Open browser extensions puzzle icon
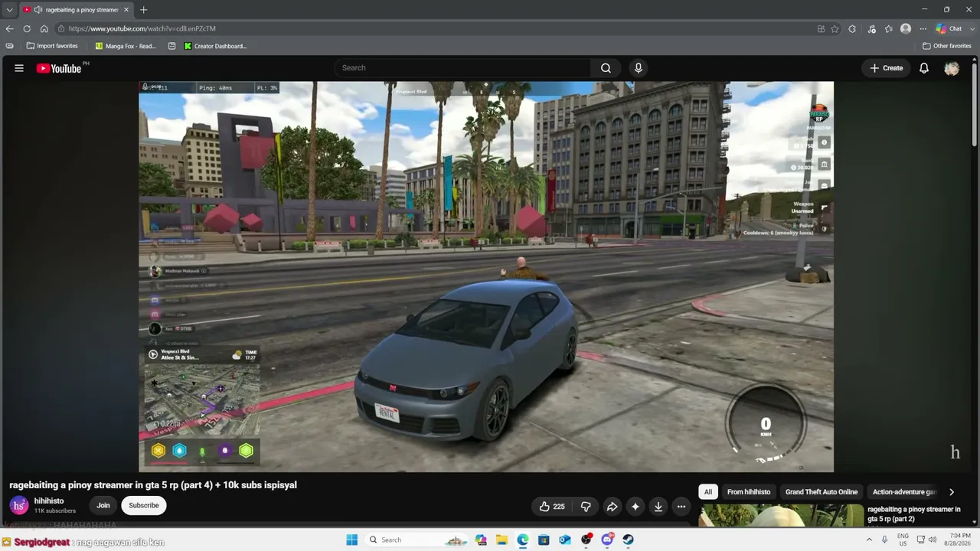This screenshot has height=551, width=980. coord(852,28)
